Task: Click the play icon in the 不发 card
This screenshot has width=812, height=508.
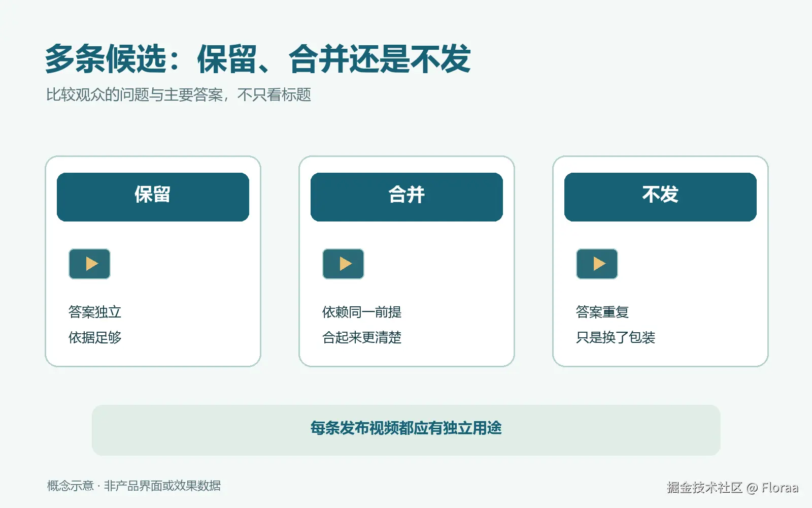Action: click(x=597, y=264)
